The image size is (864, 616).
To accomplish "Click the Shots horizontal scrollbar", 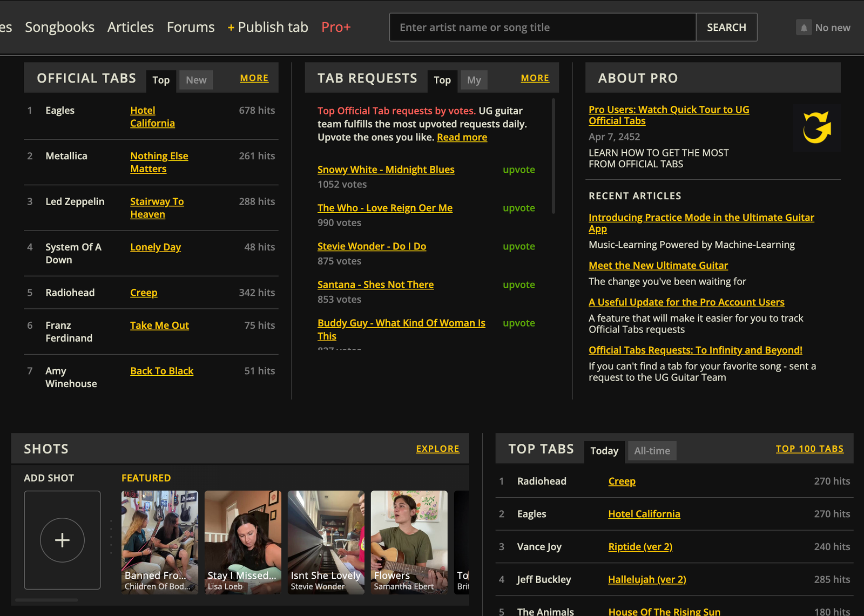I will tap(46, 600).
